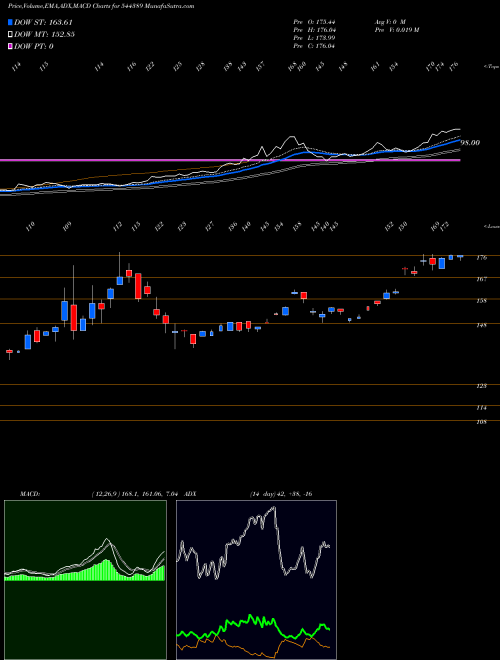Image resolution: width=500 pixels, height=660 pixels.
Task: Click the ADX '(14 day)' values text
Action: (x=281, y=494)
